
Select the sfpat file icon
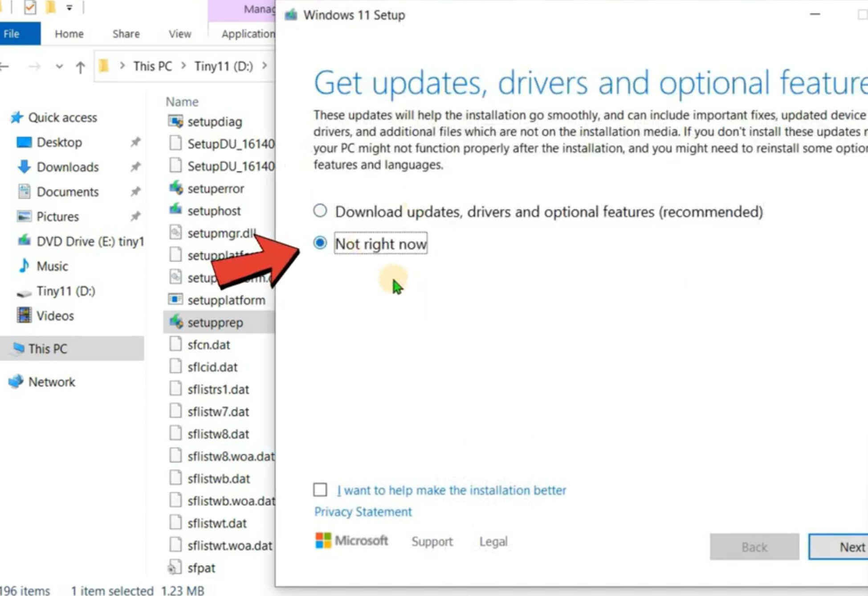point(175,567)
